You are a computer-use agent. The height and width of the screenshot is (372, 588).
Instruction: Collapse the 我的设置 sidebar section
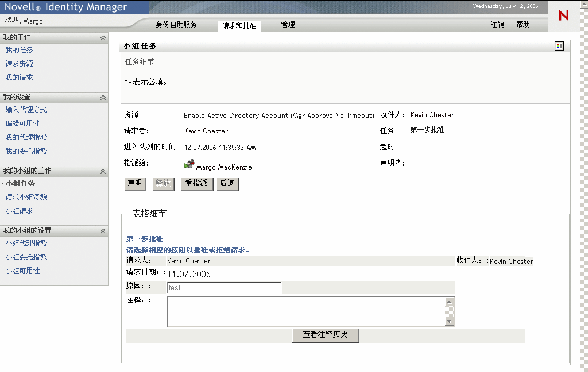click(x=103, y=97)
